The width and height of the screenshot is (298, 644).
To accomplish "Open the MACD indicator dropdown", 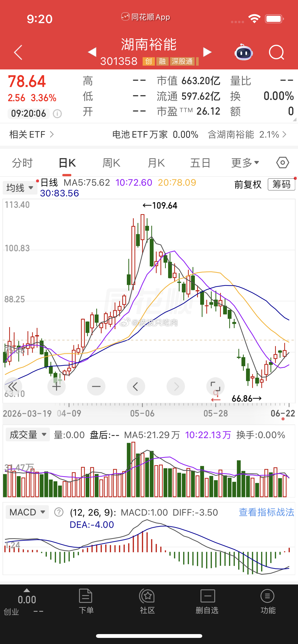I will tap(27, 512).
